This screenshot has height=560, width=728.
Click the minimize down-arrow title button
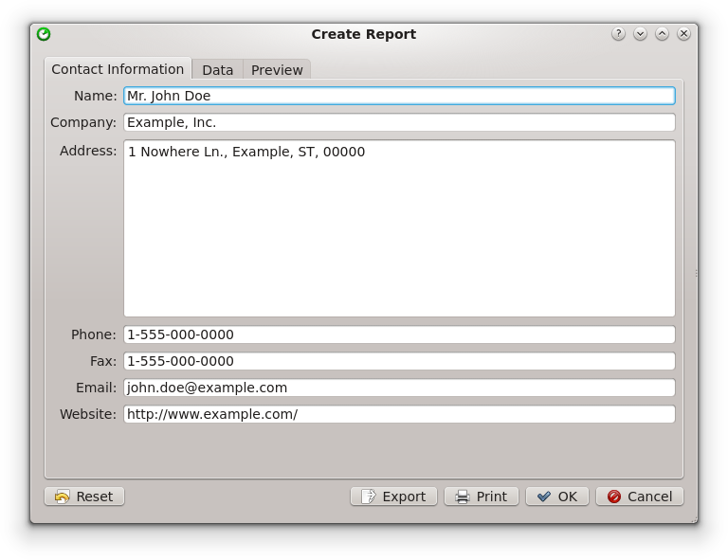pyautogui.click(x=640, y=34)
